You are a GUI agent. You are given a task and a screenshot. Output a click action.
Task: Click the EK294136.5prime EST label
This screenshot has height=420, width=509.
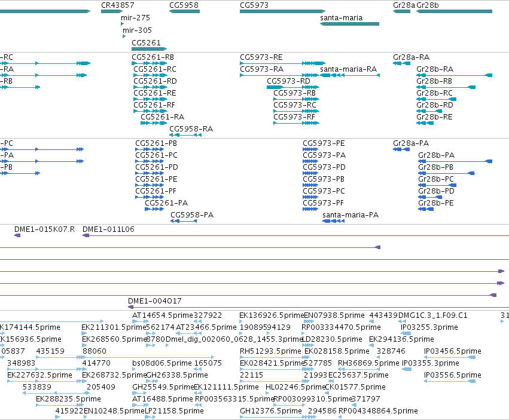click(x=401, y=339)
